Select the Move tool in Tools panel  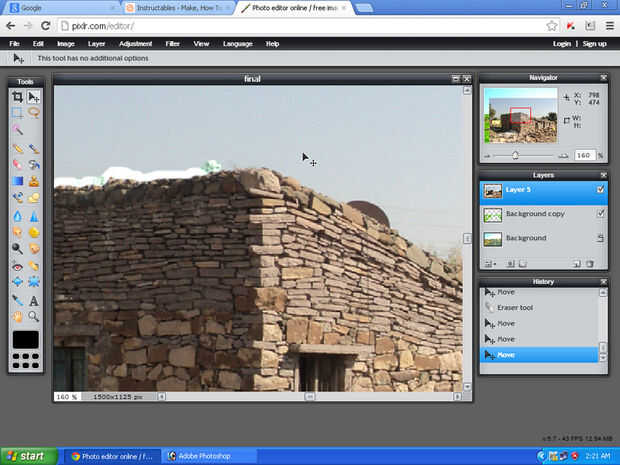coord(34,97)
